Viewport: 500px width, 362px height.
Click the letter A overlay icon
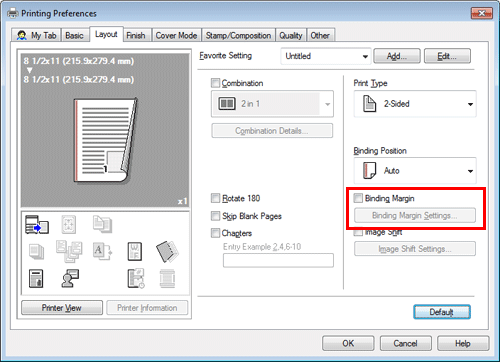click(x=102, y=252)
